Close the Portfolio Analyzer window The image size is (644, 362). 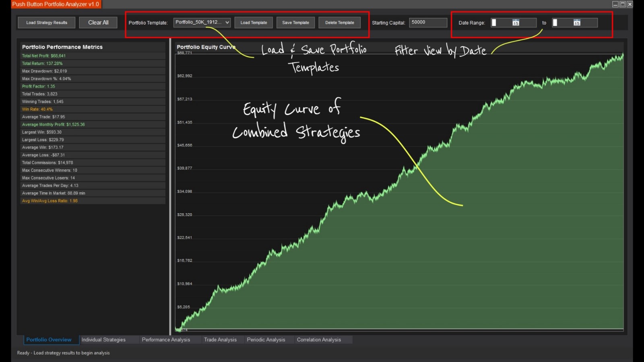[630, 4]
